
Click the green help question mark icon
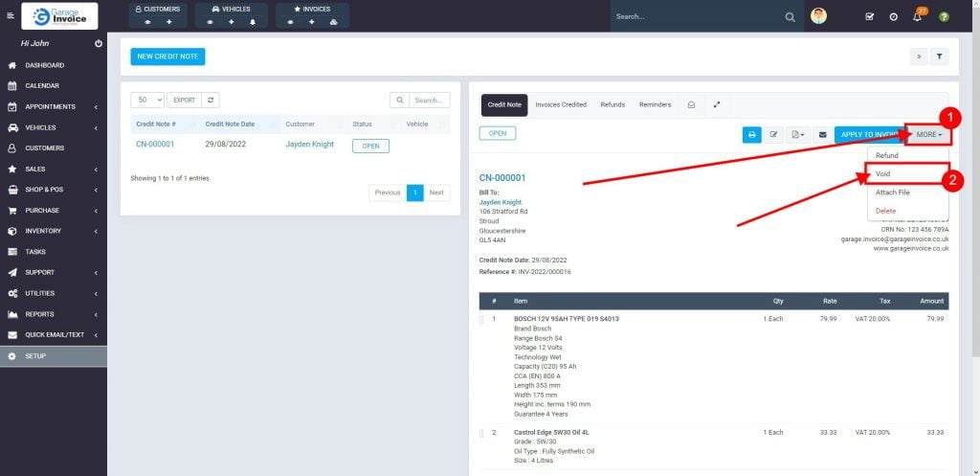[944, 16]
